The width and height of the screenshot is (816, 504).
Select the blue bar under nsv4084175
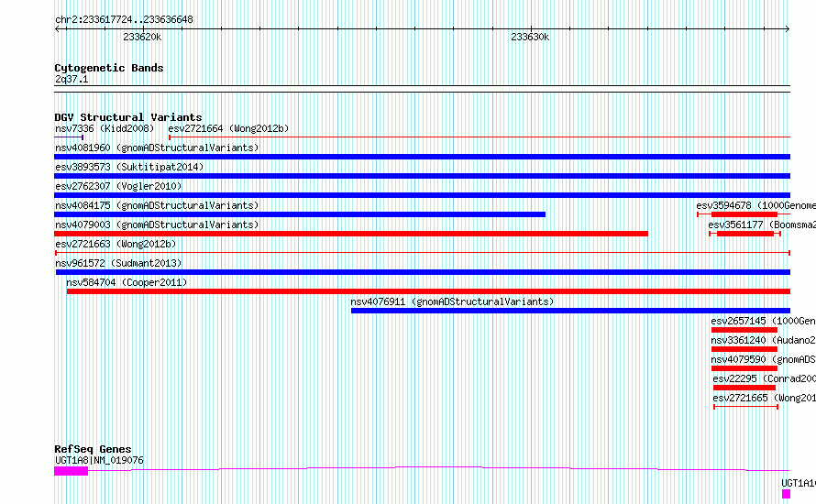pos(300,214)
